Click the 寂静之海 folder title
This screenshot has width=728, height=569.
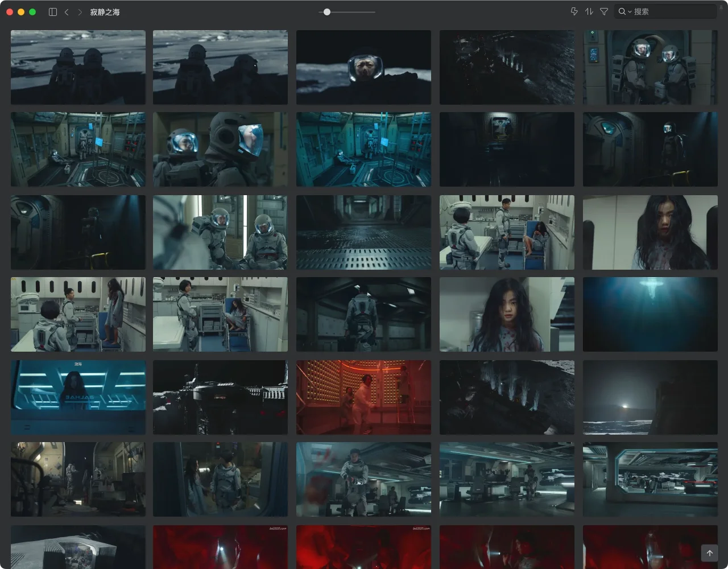[105, 12]
